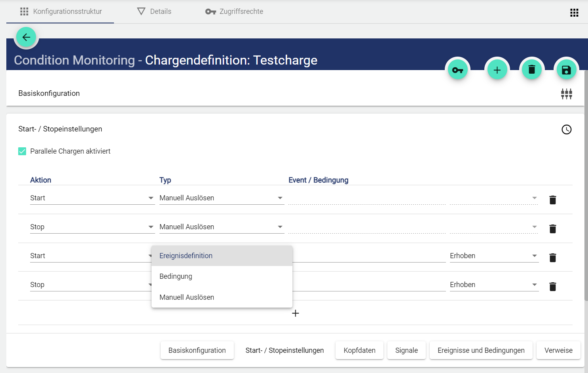Select Bedingung from the dropdown list
The height and width of the screenshot is (373, 588).
176,276
